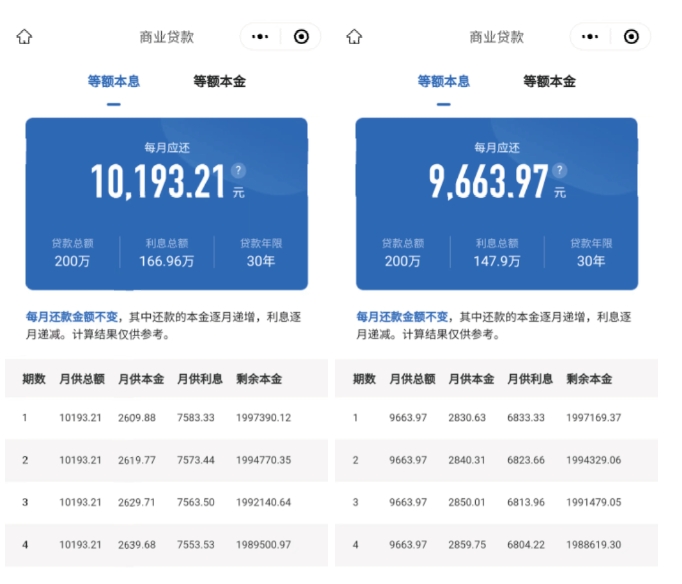This screenshot has width=682, height=584.
Task: Click the monthly amount 9,663.97
Action: 488,181
